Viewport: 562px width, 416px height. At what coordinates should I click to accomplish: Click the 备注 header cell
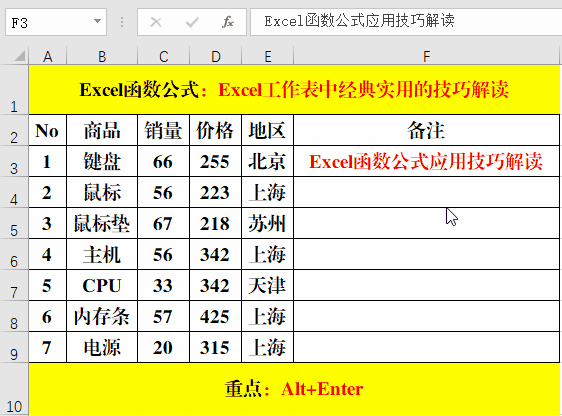(x=427, y=130)
